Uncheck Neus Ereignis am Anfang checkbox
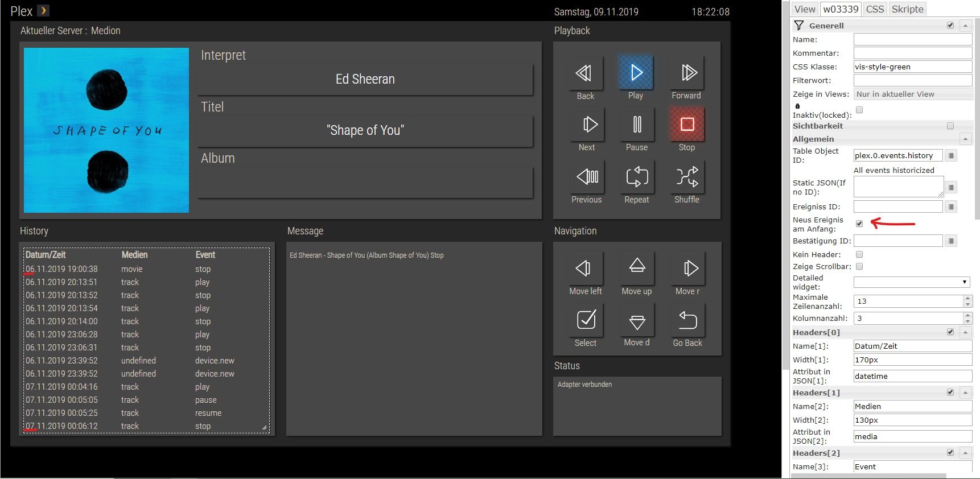This screenshot has height=479, width=980. [859, 224]
